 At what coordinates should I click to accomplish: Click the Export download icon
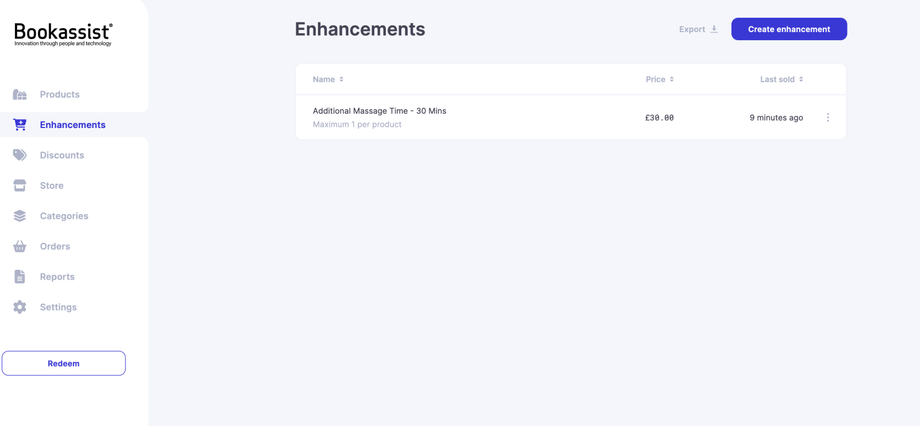714,29
